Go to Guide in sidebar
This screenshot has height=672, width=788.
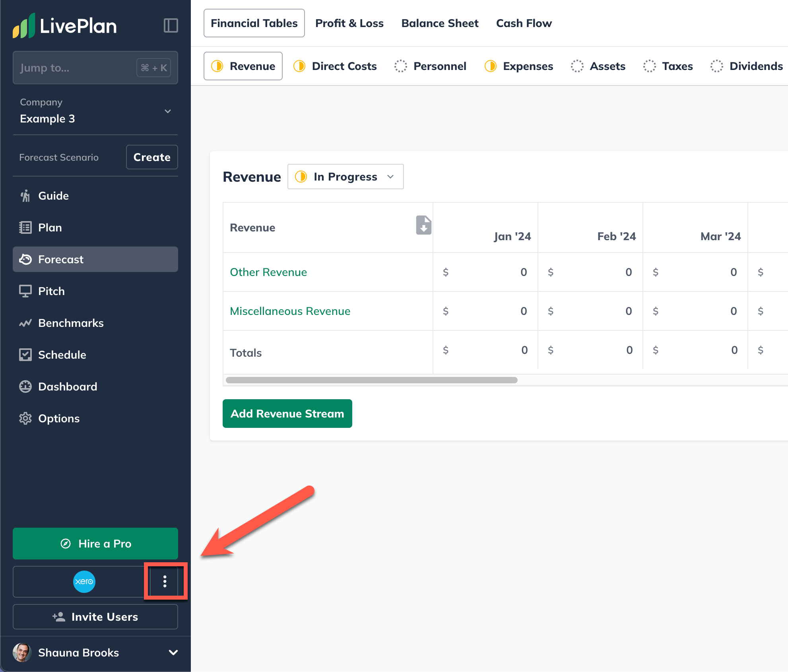click(95, 196)
